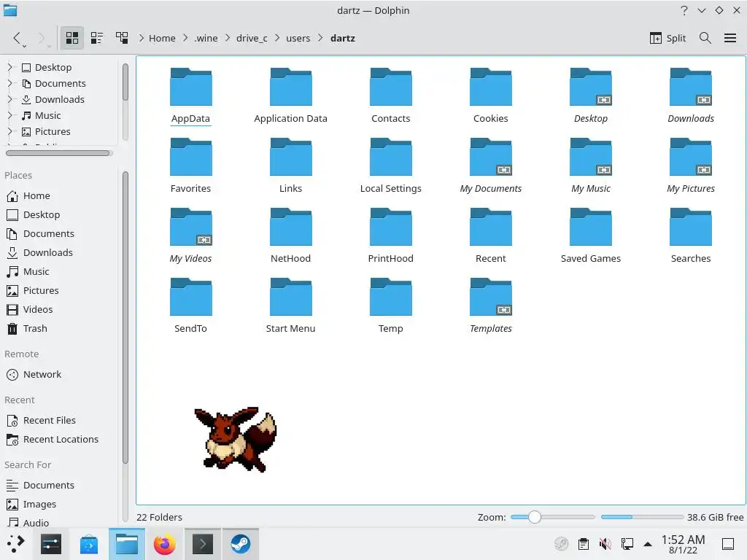Switch to Compact view mode
747x560 pixels.
coord(97,38)
